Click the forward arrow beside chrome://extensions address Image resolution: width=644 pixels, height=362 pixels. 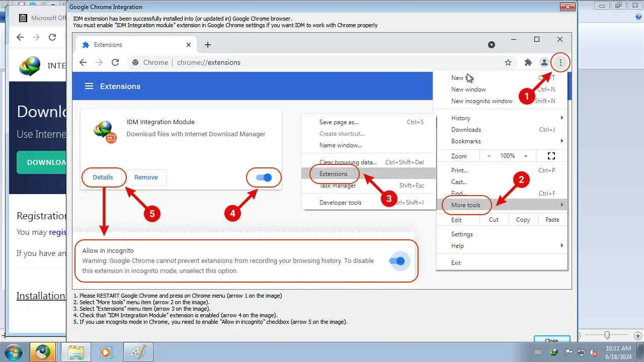coord(99,62)
